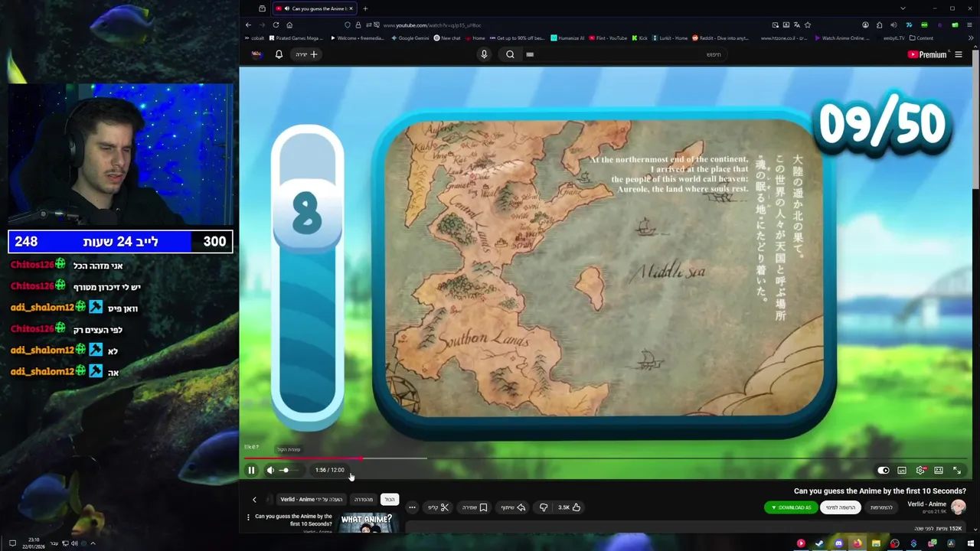This screenshot has width=980, height=551.
Task: Open the Verlid - Anime channel avatar
Action: (x=958, y=507)
